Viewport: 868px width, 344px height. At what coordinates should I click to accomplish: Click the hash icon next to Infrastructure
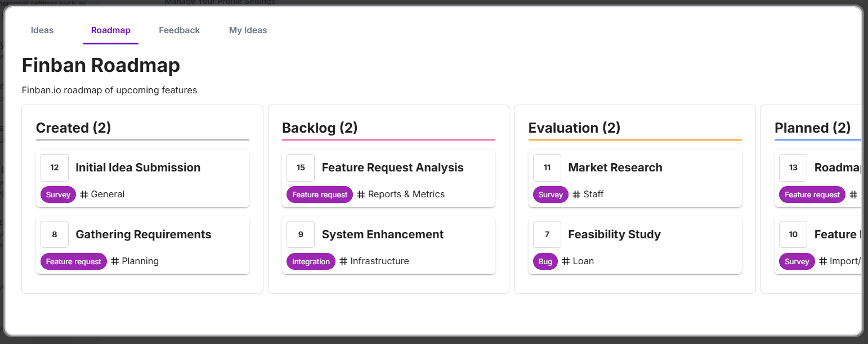pyautogui.click(x=343, y=261)
